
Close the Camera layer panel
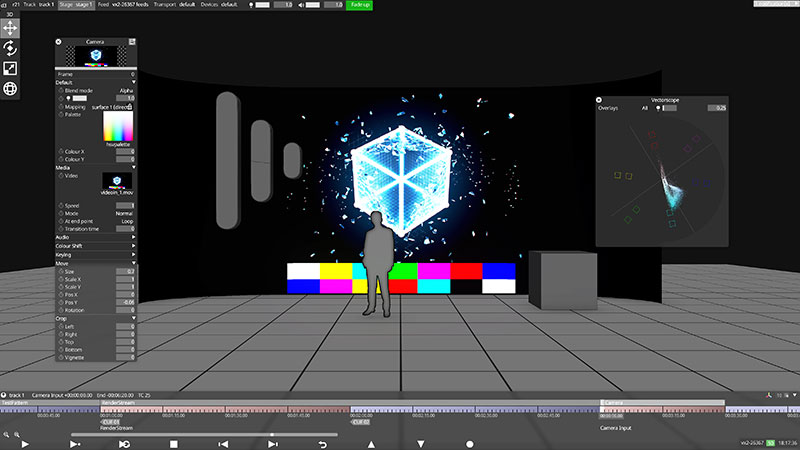(58, 42)
